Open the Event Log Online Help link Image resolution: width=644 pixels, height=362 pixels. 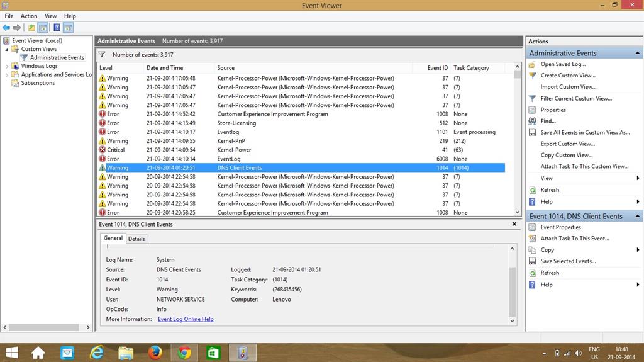(186, 319)
